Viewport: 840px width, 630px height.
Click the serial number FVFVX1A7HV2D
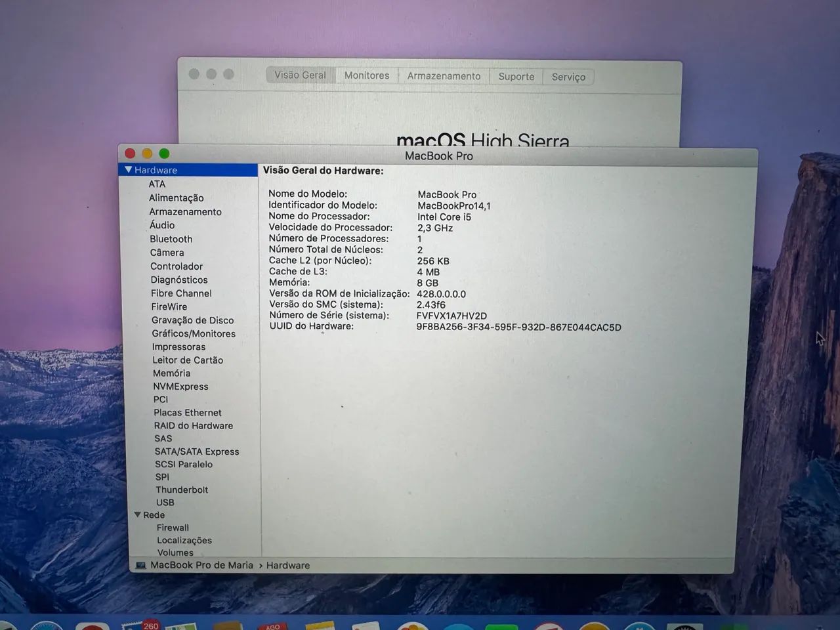pyautogui.click(x=451, y=316)
